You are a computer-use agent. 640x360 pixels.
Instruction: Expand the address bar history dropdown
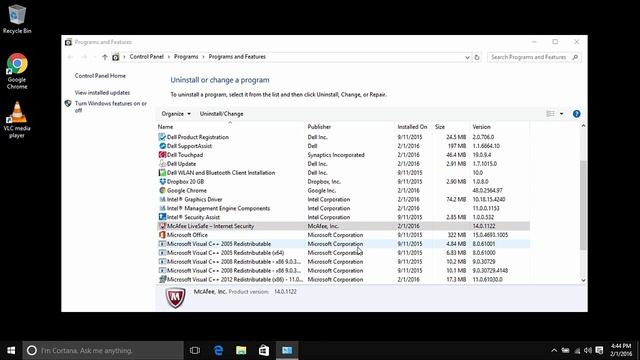[467, 58]
